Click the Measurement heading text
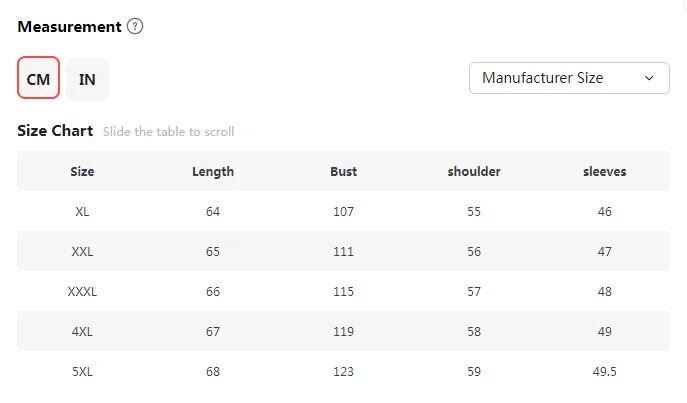 click(x=69, y=27)
